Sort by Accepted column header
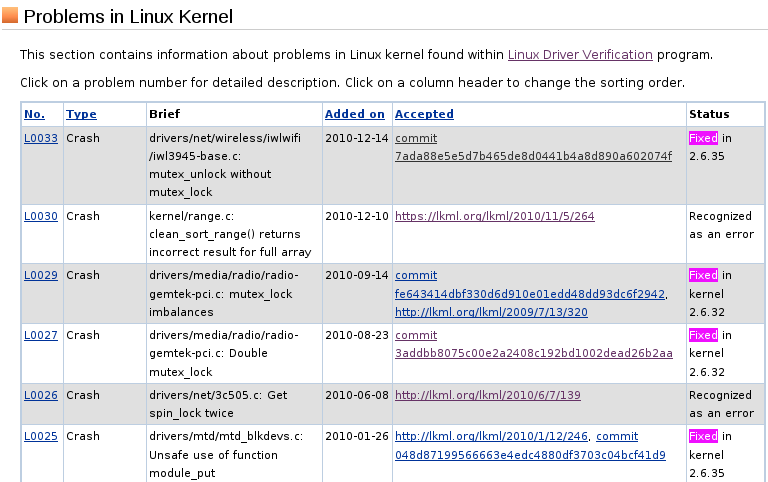The width and height of the screenshot is (768, 482). (424, 114)
